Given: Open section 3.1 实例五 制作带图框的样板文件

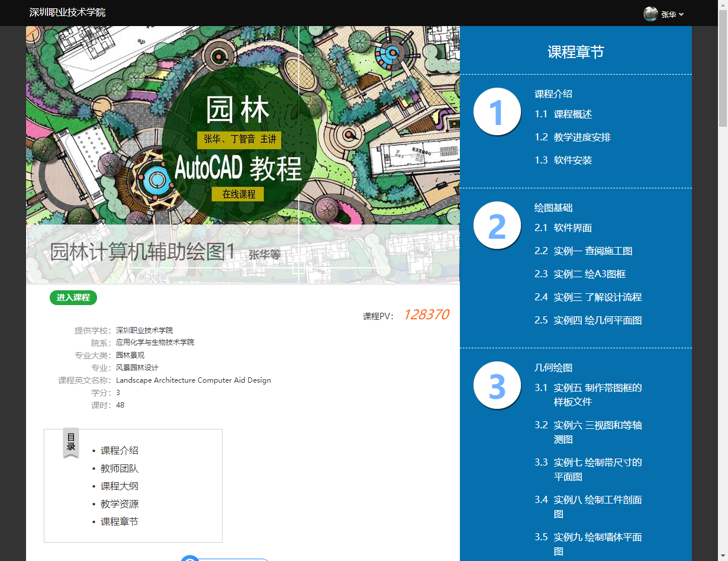Looking at the screenshot, I should tap(588, 395).
